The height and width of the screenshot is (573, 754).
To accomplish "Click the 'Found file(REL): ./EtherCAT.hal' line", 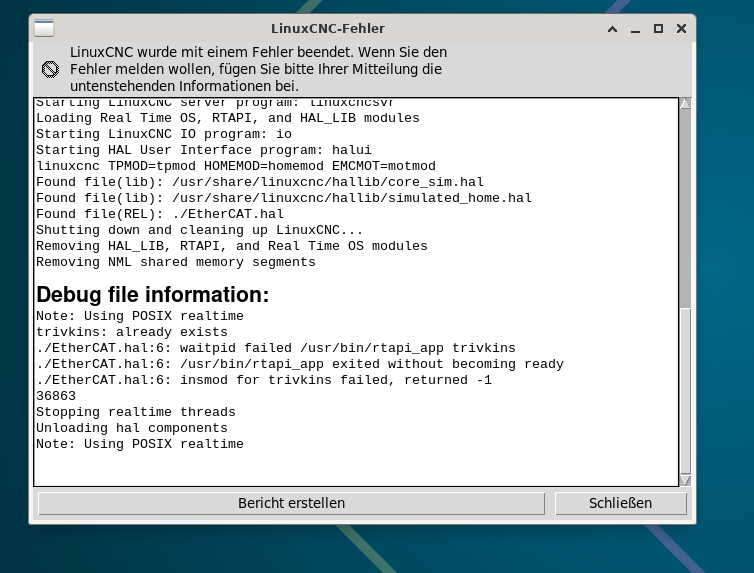I will tap(160, 214).
